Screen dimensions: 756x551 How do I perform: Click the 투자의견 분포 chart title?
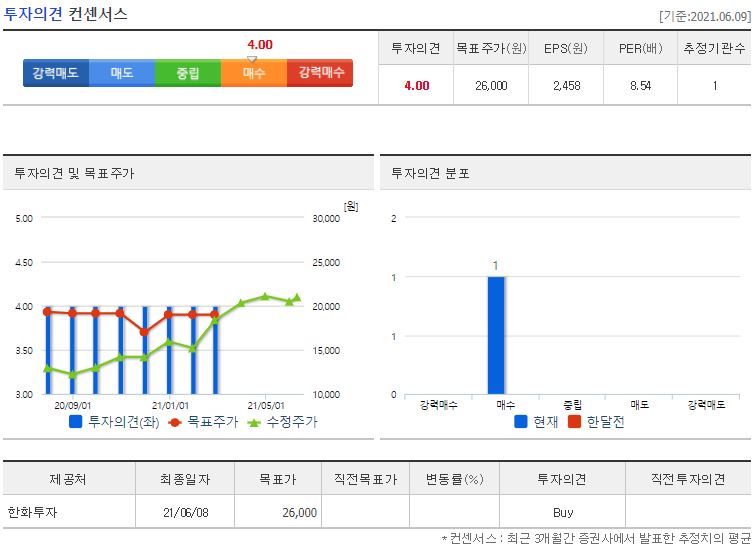click(x=430, y=173)
